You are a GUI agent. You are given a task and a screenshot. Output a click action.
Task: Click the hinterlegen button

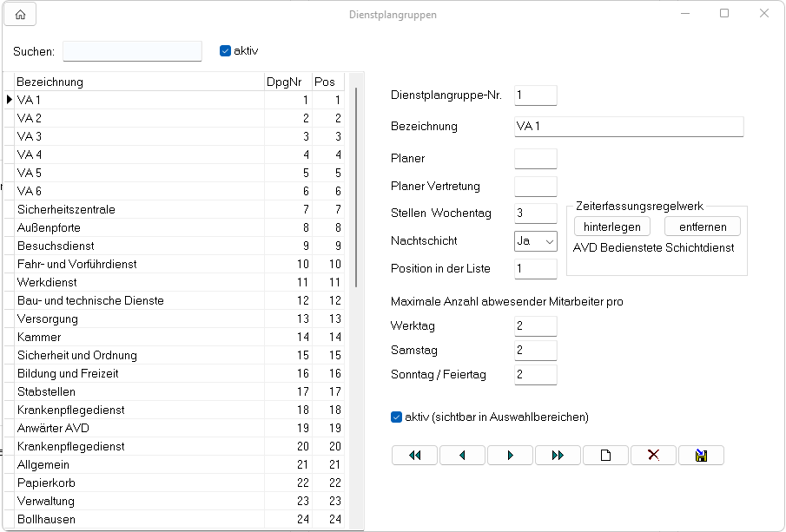click(x=612, y=227)
